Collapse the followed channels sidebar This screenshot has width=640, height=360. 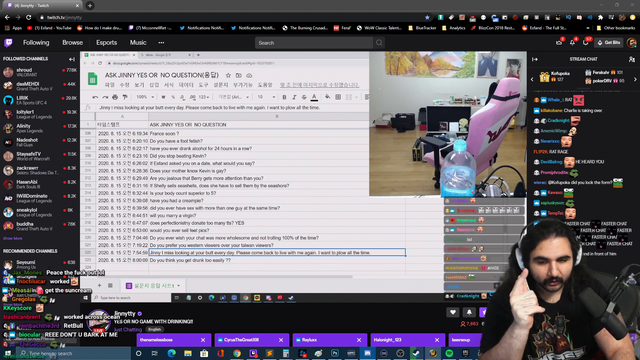(72, 59)
